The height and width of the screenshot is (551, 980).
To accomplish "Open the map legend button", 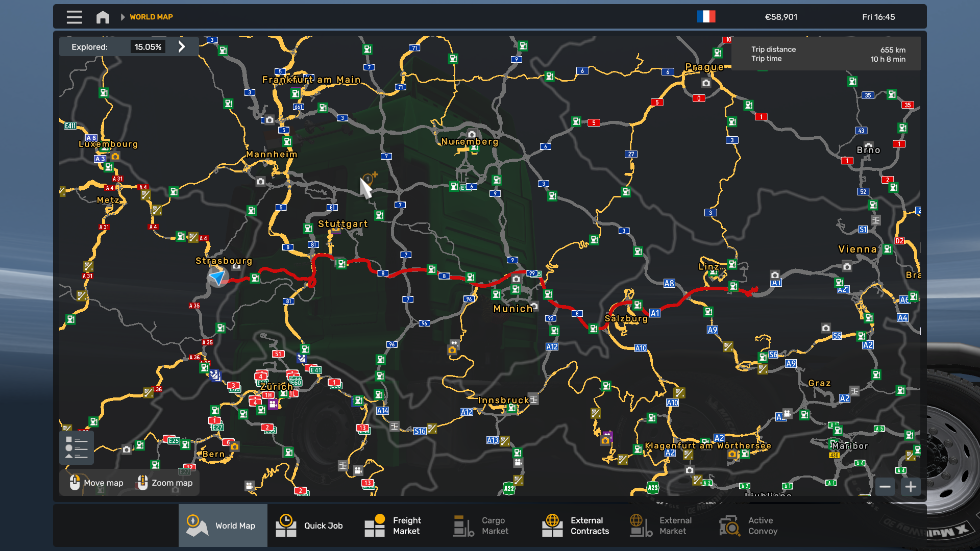I will [x=77, y=447].
